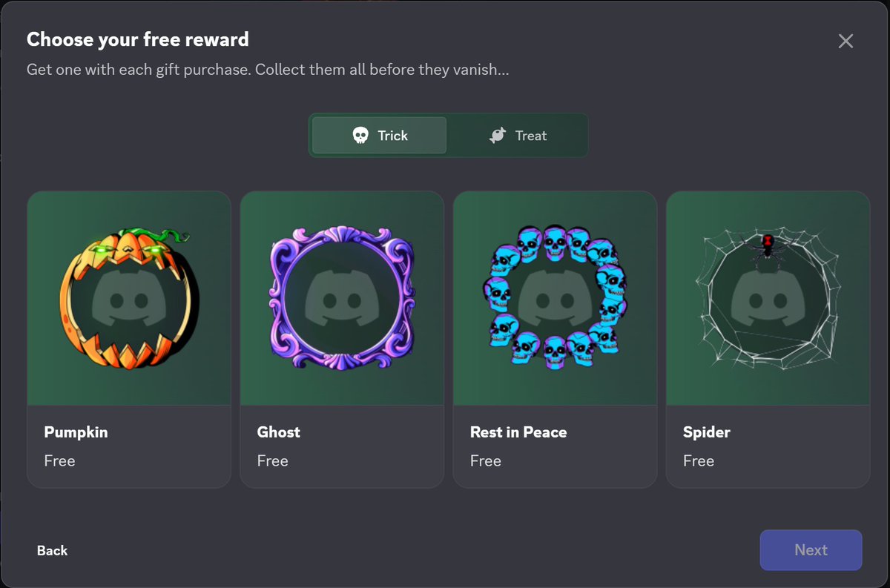890x588 pixels.
Task: Click the Free price under Pumpkin
Action: [59, 460]
